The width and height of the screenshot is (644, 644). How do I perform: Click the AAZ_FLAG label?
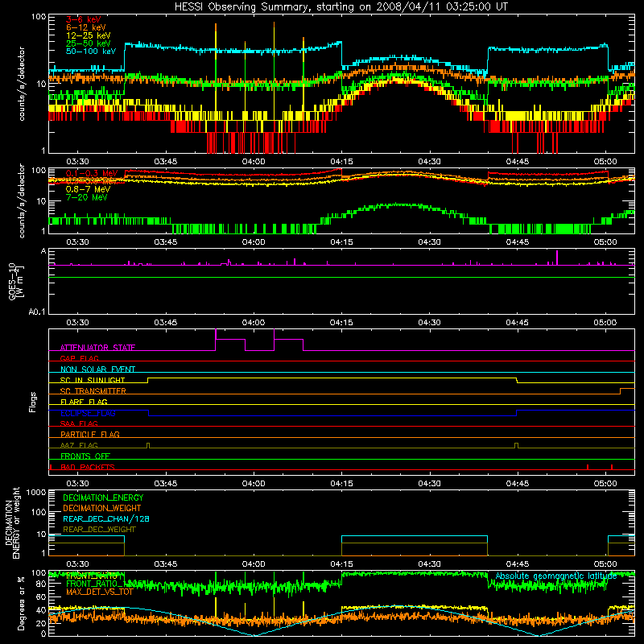pos(79,446)
